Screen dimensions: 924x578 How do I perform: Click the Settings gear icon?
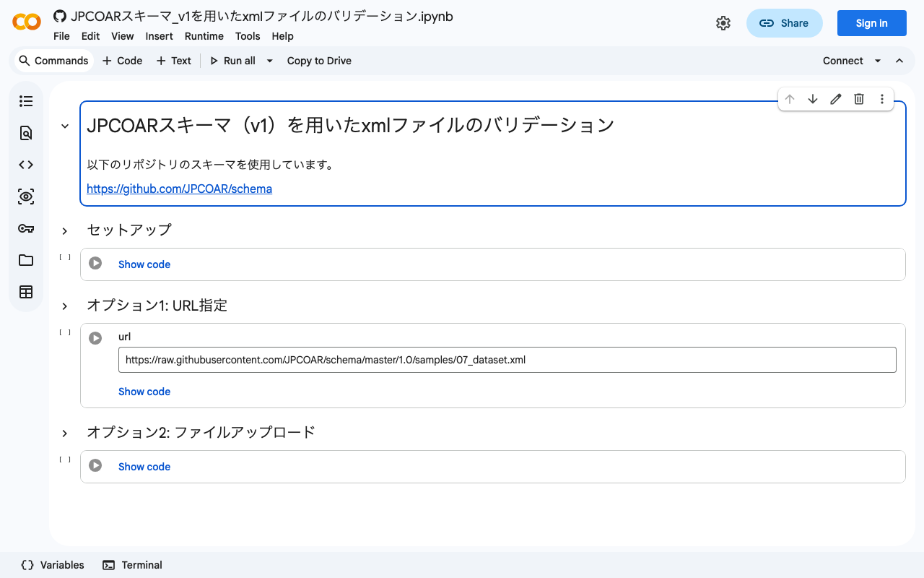(723, 23)
